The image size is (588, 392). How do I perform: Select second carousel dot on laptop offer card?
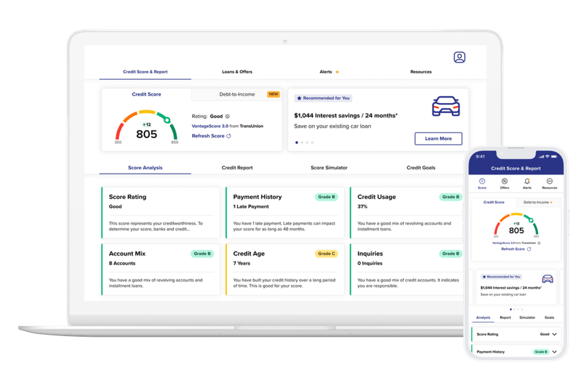coord(302,143)
